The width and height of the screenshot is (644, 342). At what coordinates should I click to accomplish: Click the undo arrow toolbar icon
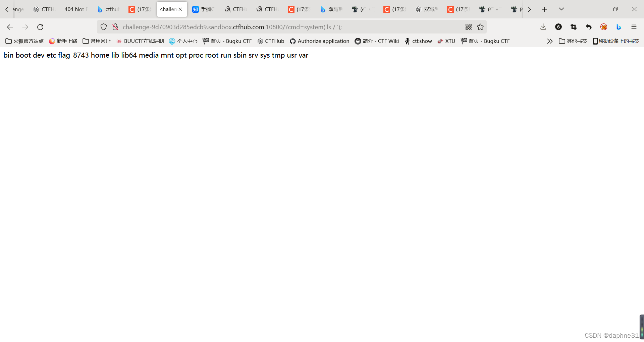[589, 27]
